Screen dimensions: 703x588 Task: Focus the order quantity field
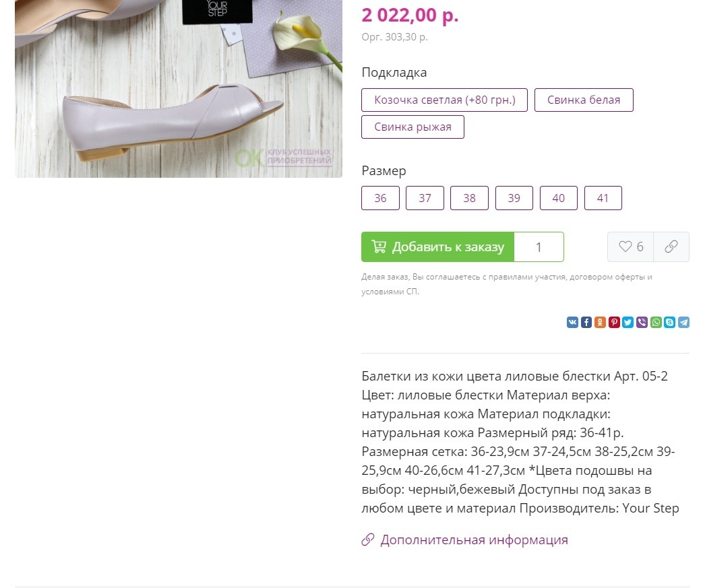coord(539,247)
